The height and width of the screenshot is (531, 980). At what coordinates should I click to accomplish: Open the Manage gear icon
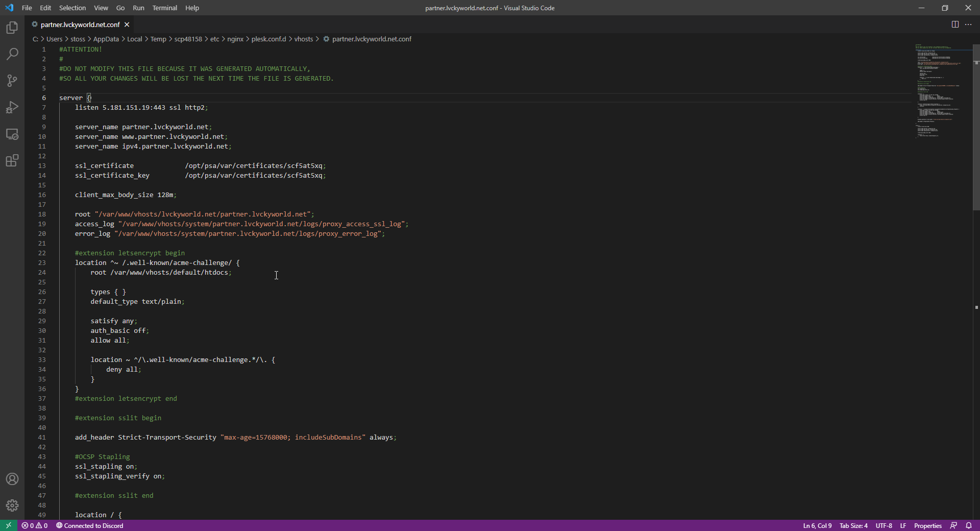point(12,505)
